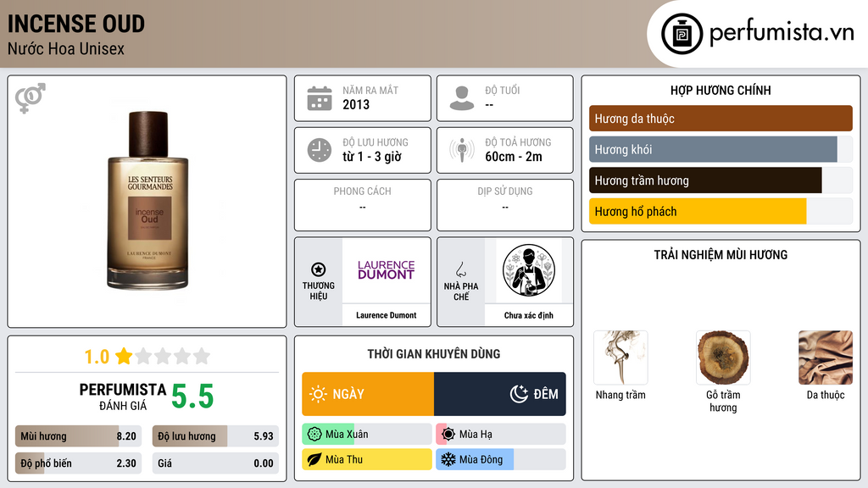
Task: Click the sun icon next to Mùa Hạ
Action: 448,435
